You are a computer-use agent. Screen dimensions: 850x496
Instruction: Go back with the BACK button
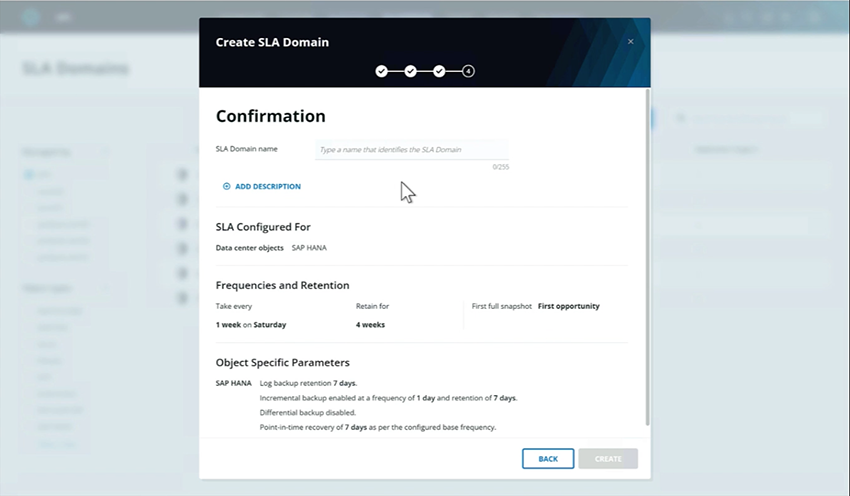[548, 459]
